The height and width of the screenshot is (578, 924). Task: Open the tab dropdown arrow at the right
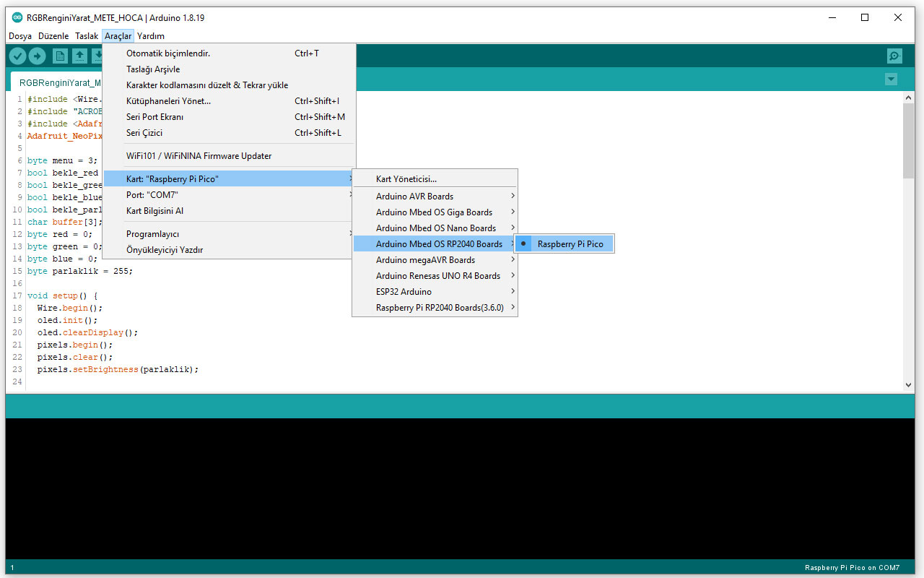click(x=892, y=79)
